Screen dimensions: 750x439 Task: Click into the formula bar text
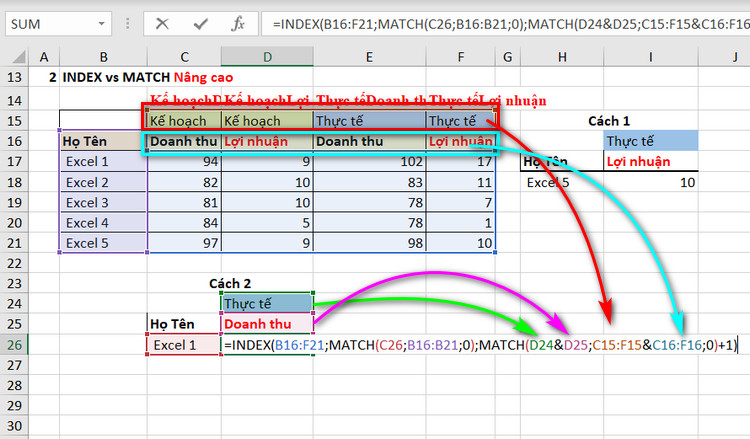pyautogui.click(x=505, y=24)
